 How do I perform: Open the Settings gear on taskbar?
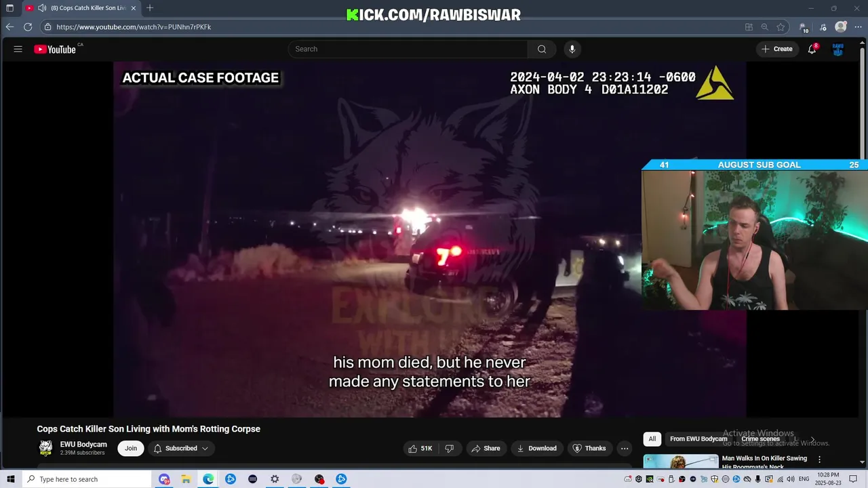(x=275, y=479)
